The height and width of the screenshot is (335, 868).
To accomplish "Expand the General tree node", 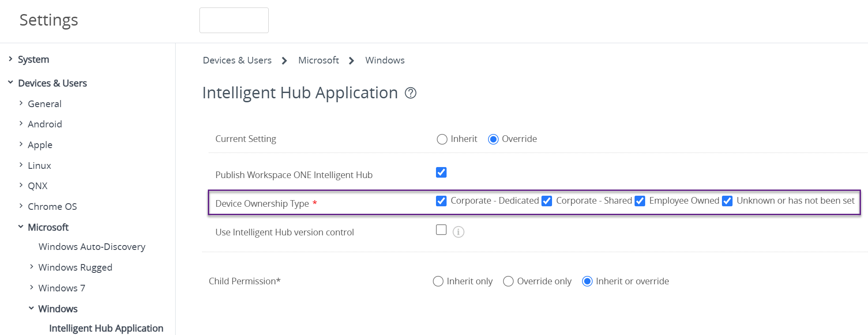I will [21, 103].
